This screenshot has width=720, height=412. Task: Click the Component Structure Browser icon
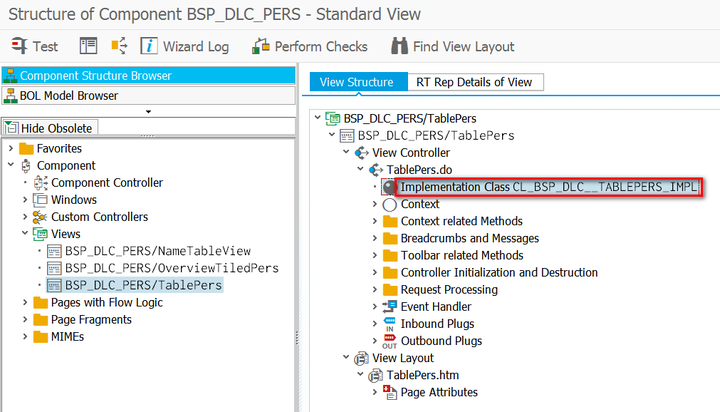(10, 75)
